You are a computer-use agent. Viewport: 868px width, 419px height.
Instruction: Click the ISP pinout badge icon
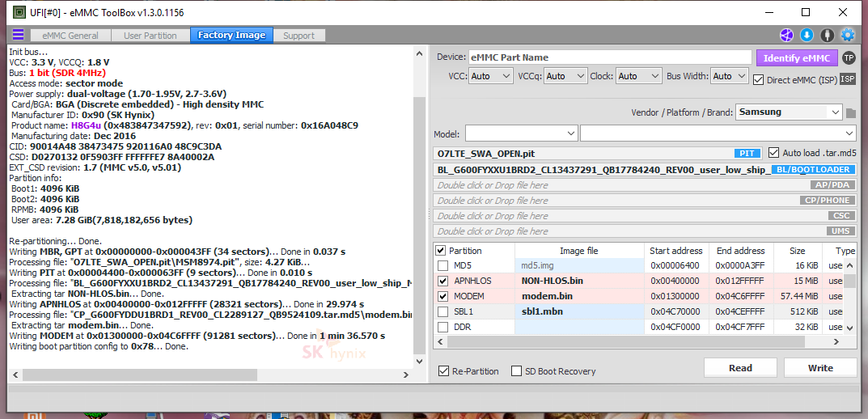[848, 79]
